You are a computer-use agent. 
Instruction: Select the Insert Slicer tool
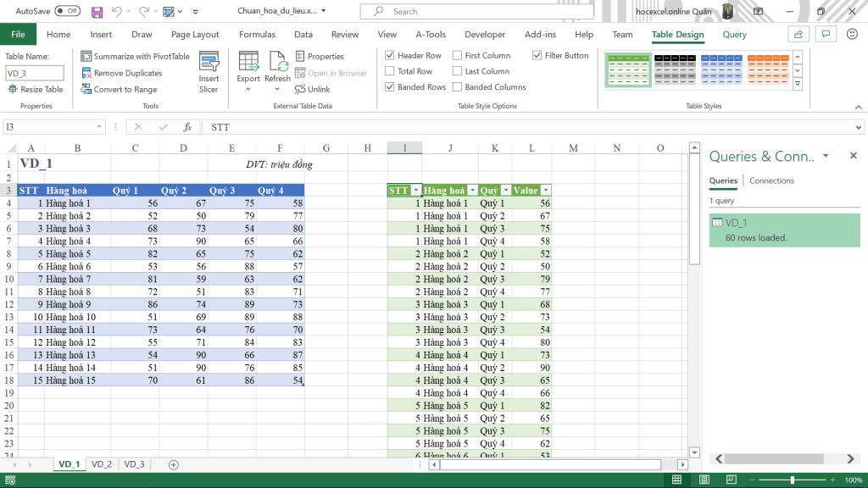coord(209,70)
